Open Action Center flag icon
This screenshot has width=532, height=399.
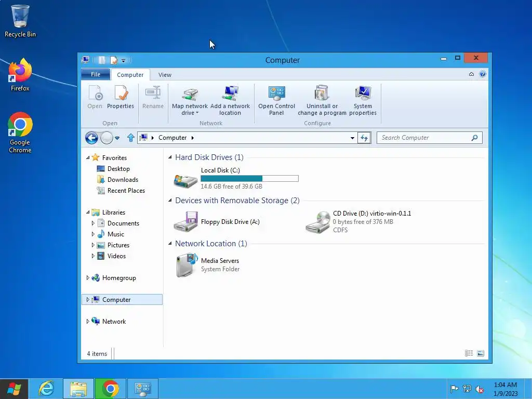454,389
